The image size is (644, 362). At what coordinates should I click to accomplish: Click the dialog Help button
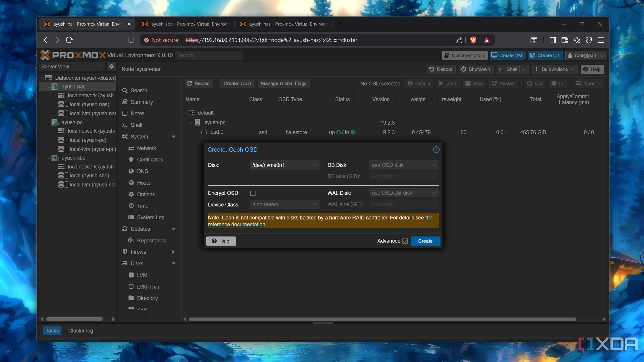pyautogui.click(x=221, y=241)
